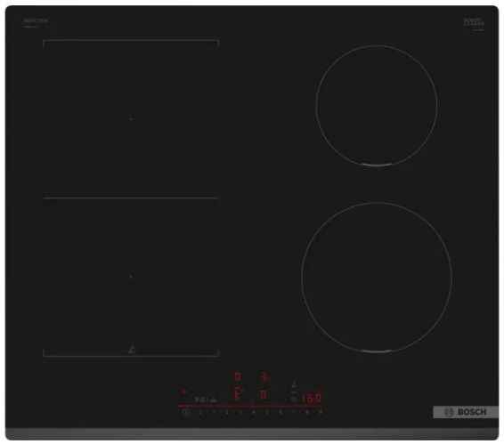Select the upper-right zone display showing 3

pos(264,376)
